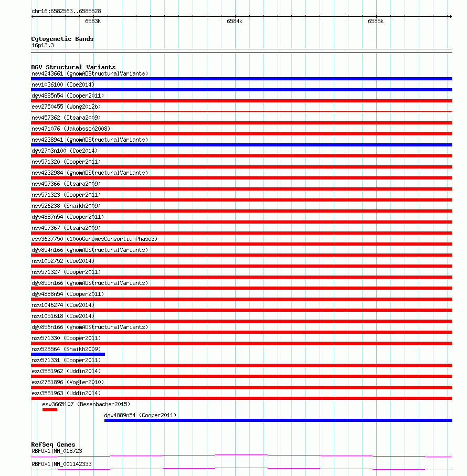The image size is (467, 476).
Task: Click nsv528564 (Shaikh2009) label
Action: [x=66, y=350]
